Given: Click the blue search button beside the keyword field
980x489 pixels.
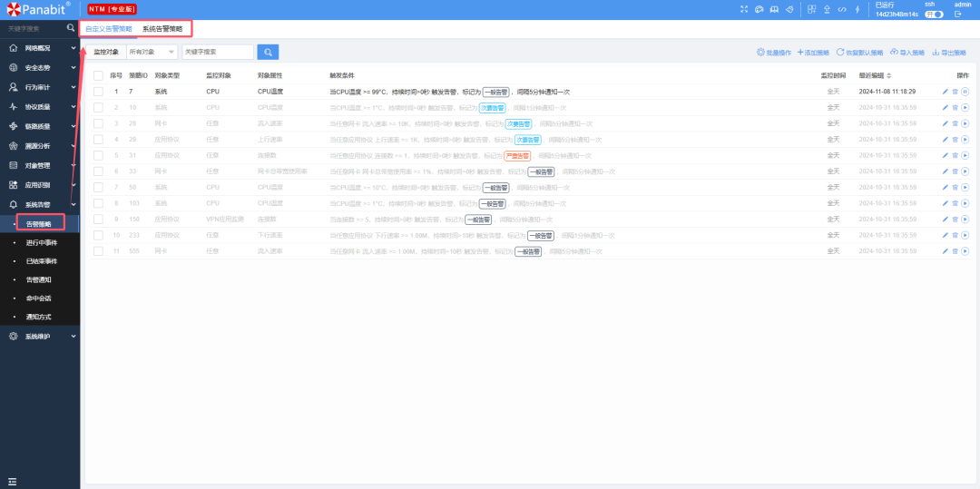Looking at the screenshot, I should click(268, 52).
